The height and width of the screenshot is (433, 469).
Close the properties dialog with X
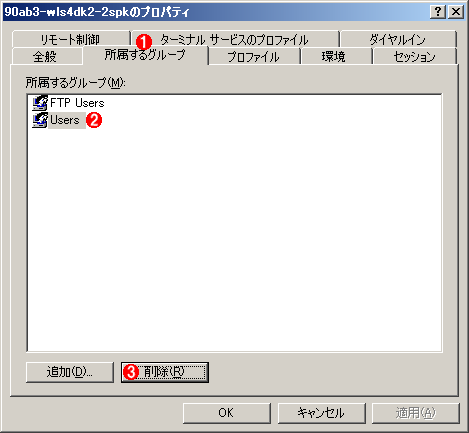click(456, 12)
